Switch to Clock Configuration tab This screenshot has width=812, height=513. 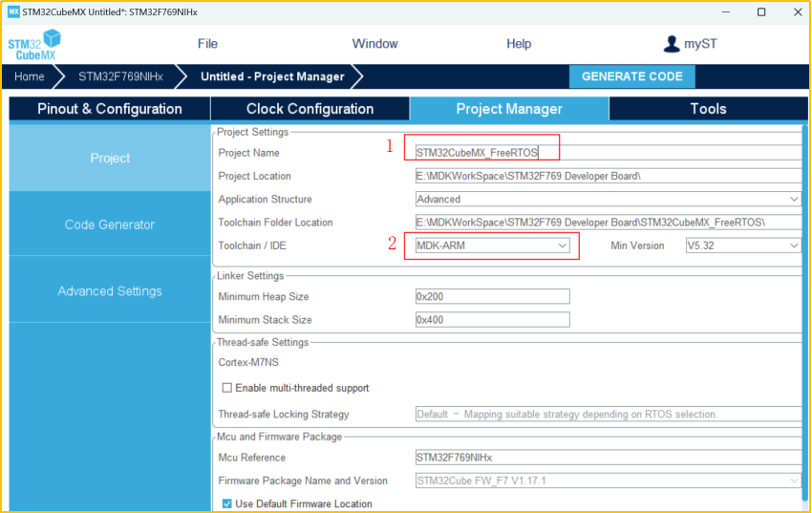point(310,109)
